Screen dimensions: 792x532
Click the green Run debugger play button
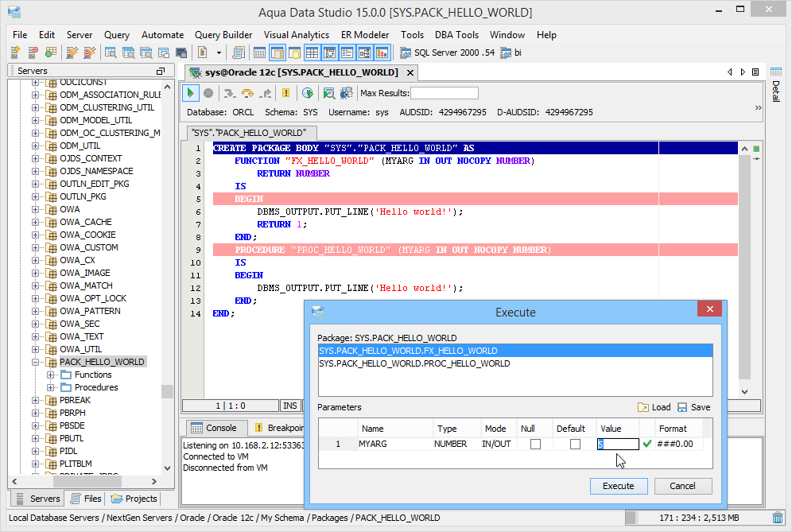[x=190, y=93]
